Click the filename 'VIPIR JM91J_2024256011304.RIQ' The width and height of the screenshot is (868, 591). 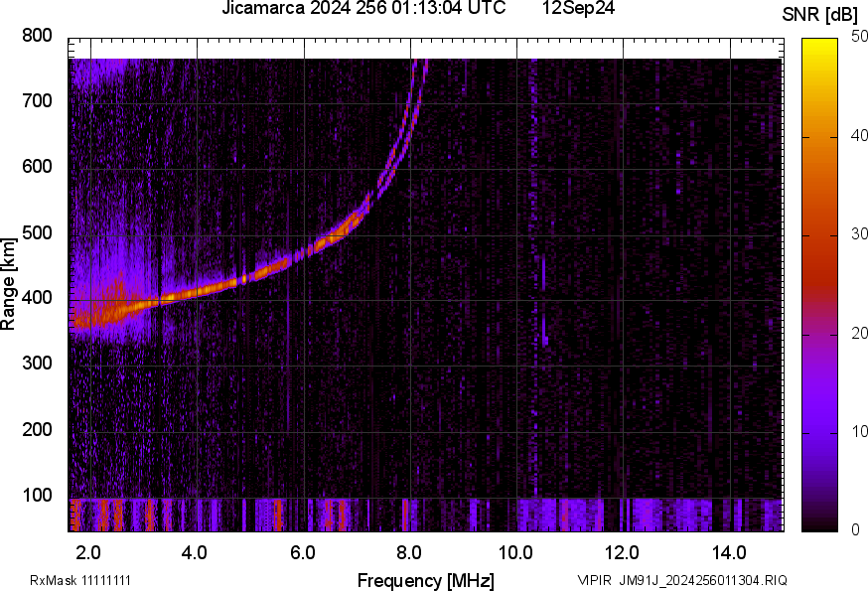pos(682,581)
